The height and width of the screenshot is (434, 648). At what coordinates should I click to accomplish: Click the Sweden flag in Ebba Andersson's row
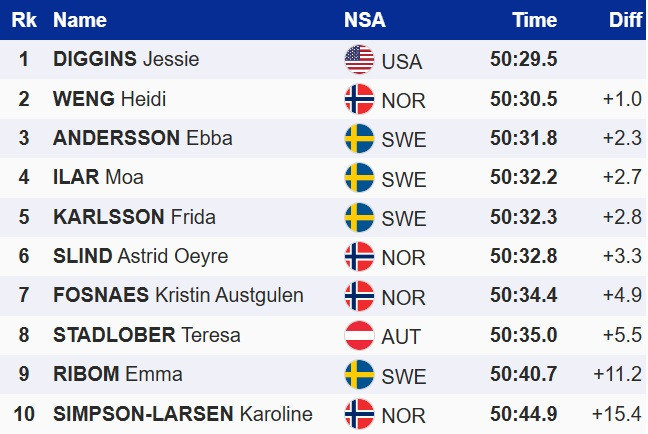coord(359,138)
